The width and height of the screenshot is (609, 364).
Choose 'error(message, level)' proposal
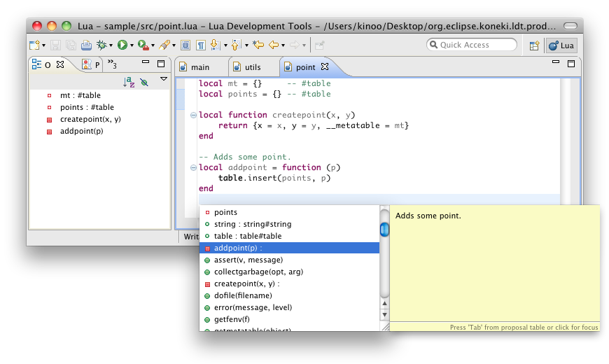[289, 307]
